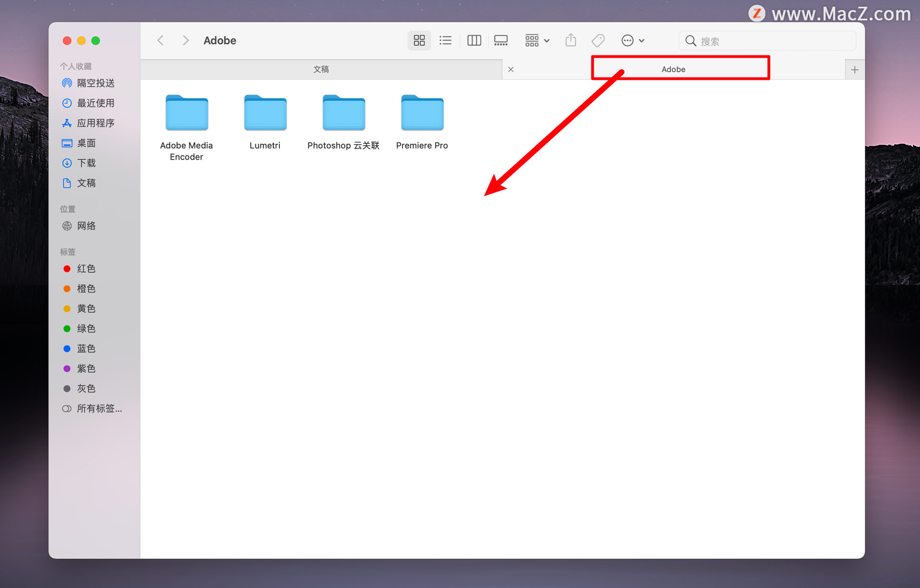Click the magnifying glass search icon

pos(690,41)
